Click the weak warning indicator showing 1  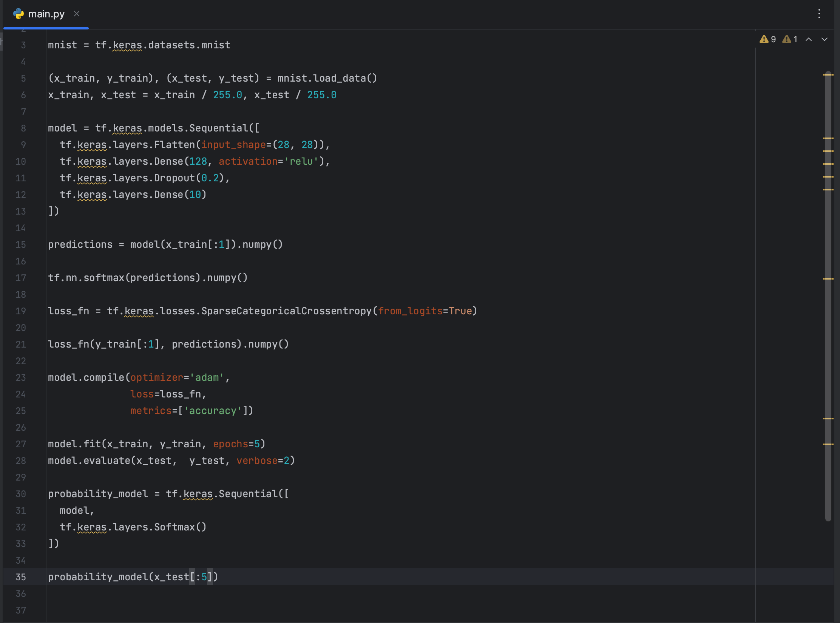[x=790, y=39]
